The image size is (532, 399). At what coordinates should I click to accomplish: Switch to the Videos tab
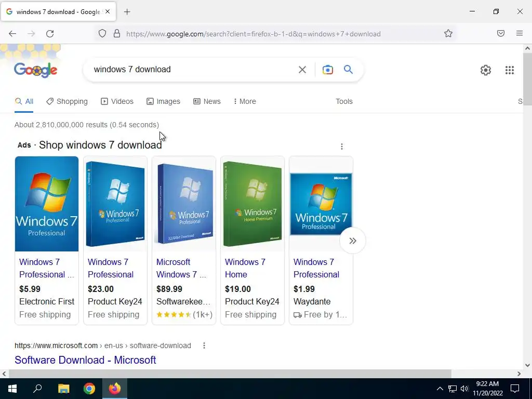pyautogui.click(x=117, y=101)
